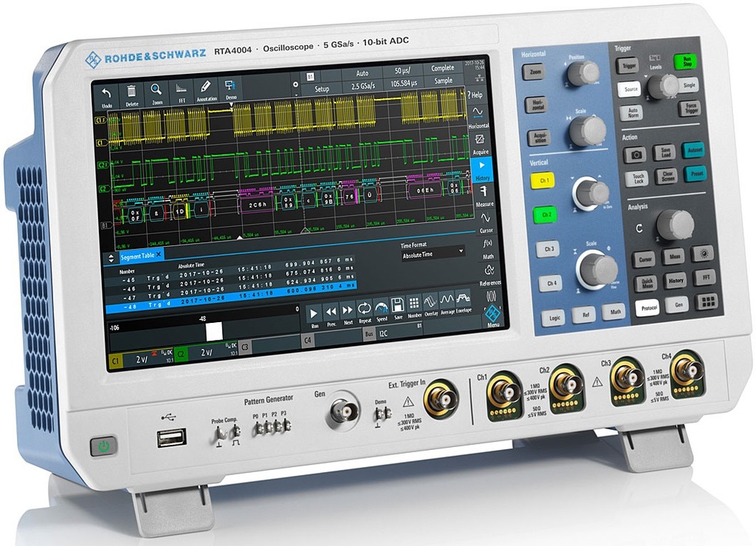The height and width of the screenshot is (546, 756).
Task: Open the C3 channel label at screen bottom
Action: tap(245, 347)
